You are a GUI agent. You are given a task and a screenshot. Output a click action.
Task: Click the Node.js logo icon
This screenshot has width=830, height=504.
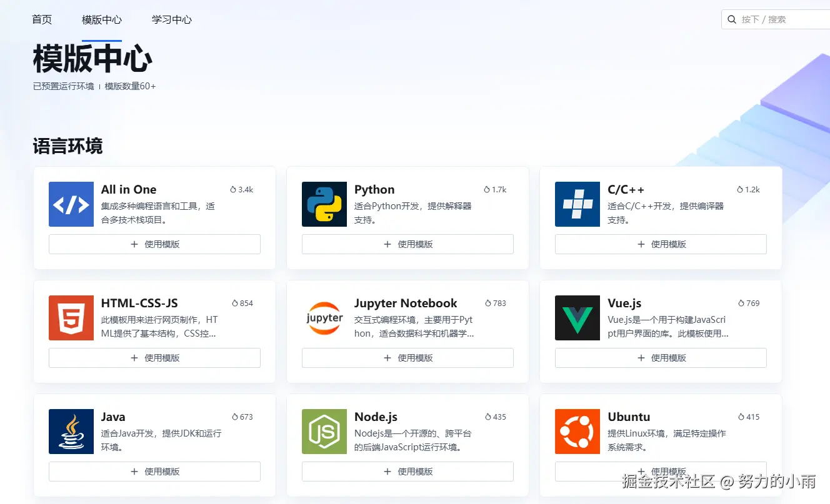click(x=324, y=432)
